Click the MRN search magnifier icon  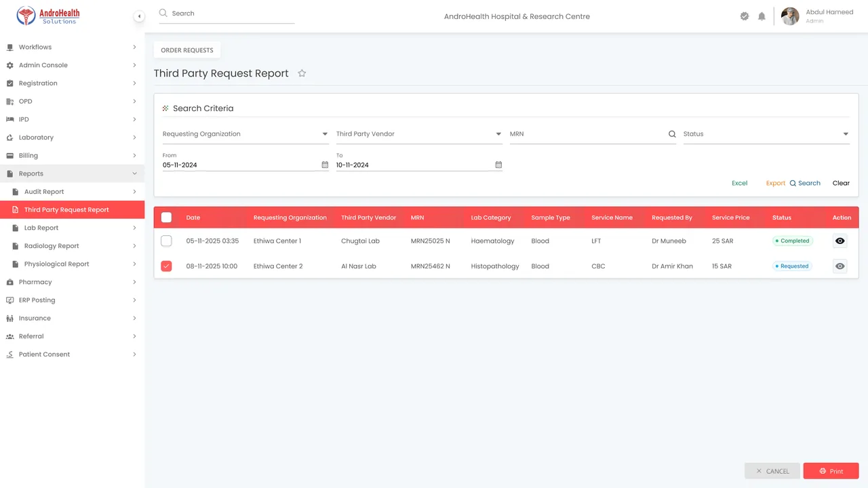tap(672, 134)
